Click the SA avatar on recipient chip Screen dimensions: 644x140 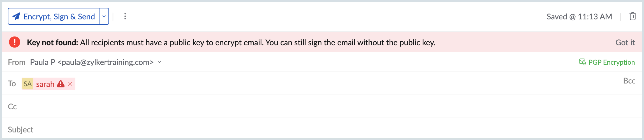[x=28, y=84]
